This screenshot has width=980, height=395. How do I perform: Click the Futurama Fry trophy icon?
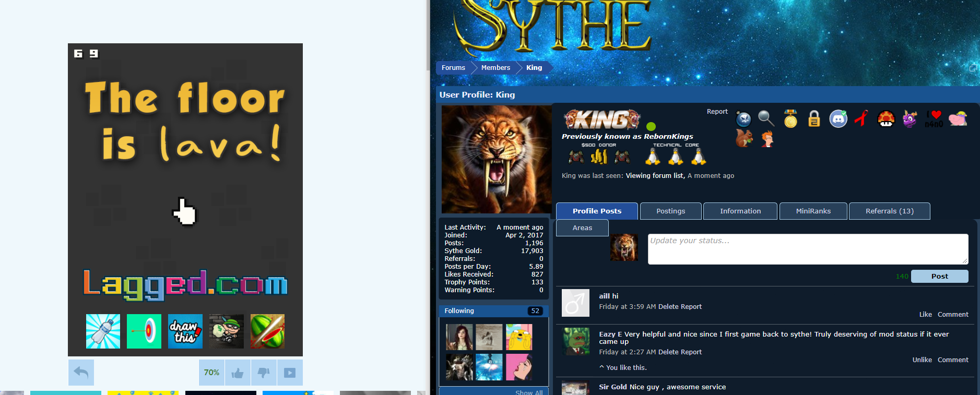767,139
